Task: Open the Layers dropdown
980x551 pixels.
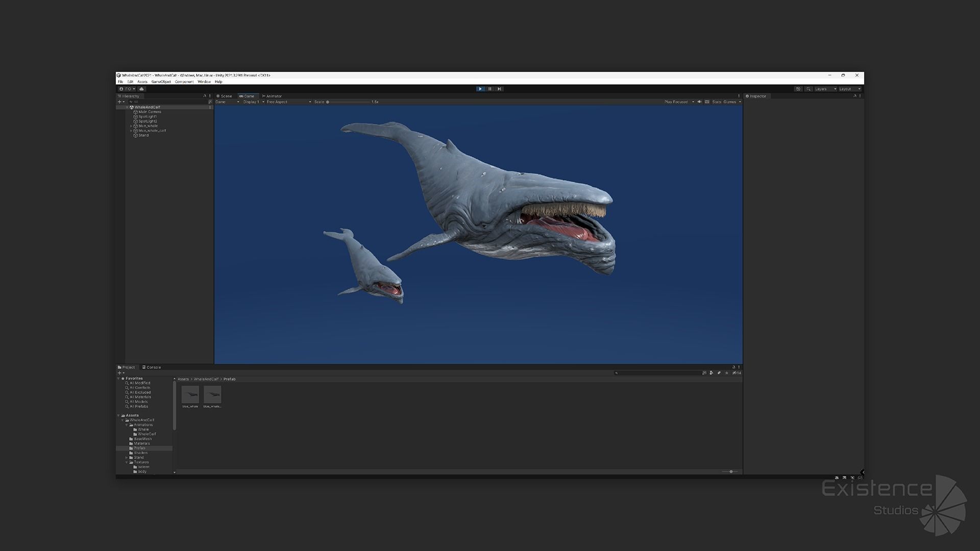Action: click(x=825, y=89)
